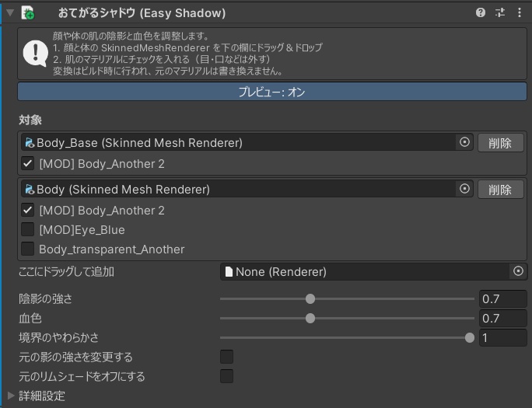Screen dimensions: 532x408
Task: Delete the Body renderer entry
Action: pos(500,190)
